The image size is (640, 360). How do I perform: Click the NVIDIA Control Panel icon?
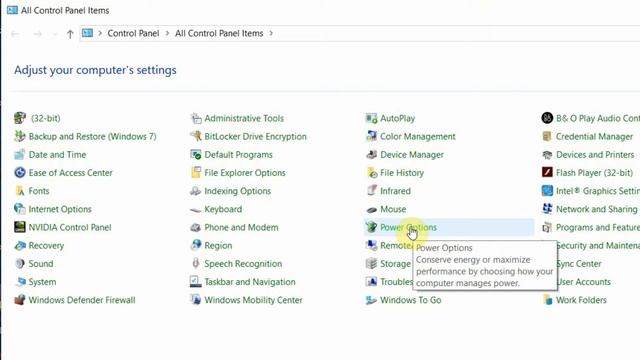tap(20, 227)
